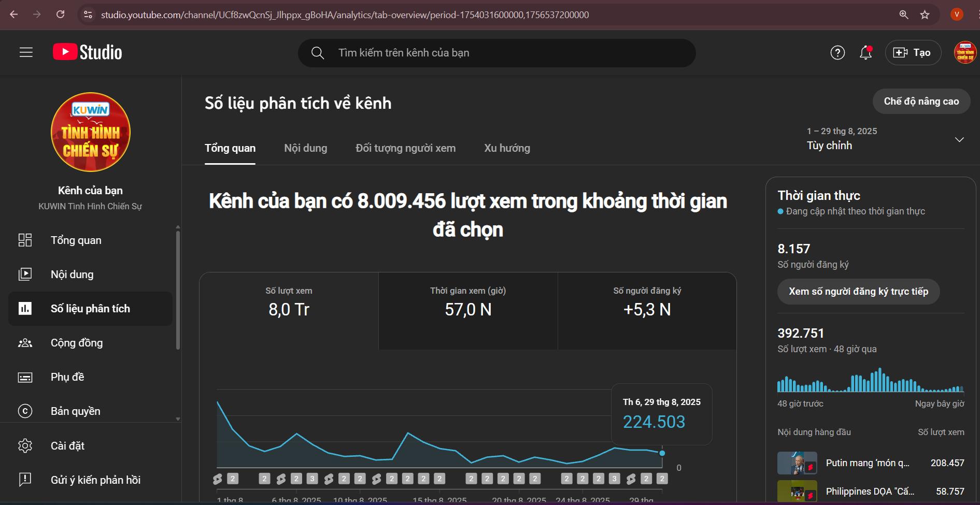Switch to the Đối tượng người xem tab

(406, 148)
